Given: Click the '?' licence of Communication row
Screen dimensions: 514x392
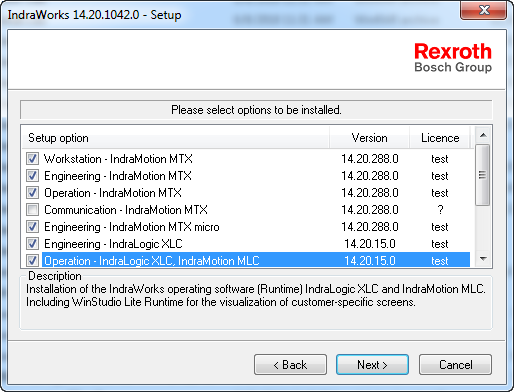Looking at the screenshot, I should (x=440, y=210).
